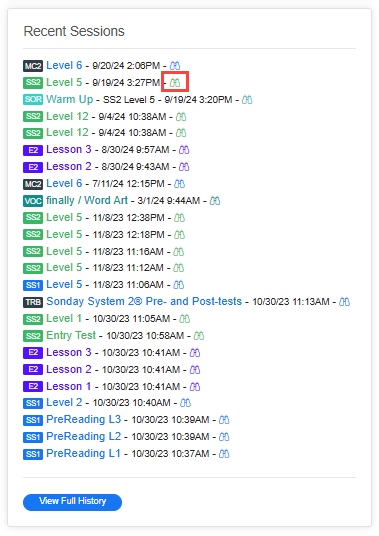
Task: Open Sonday System 2 Pre- and Post-tests link
Action: pyautogui.click(x=144, y=302)
